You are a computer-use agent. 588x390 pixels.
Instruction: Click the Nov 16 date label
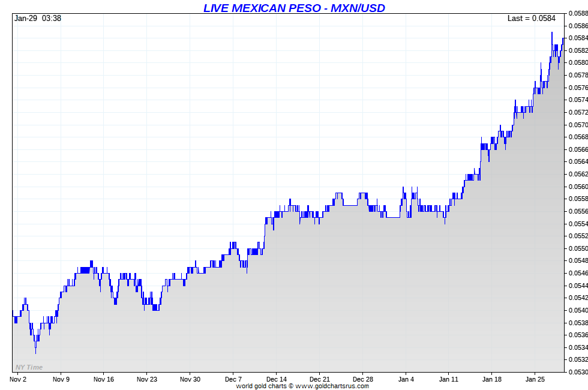[104, 379]
